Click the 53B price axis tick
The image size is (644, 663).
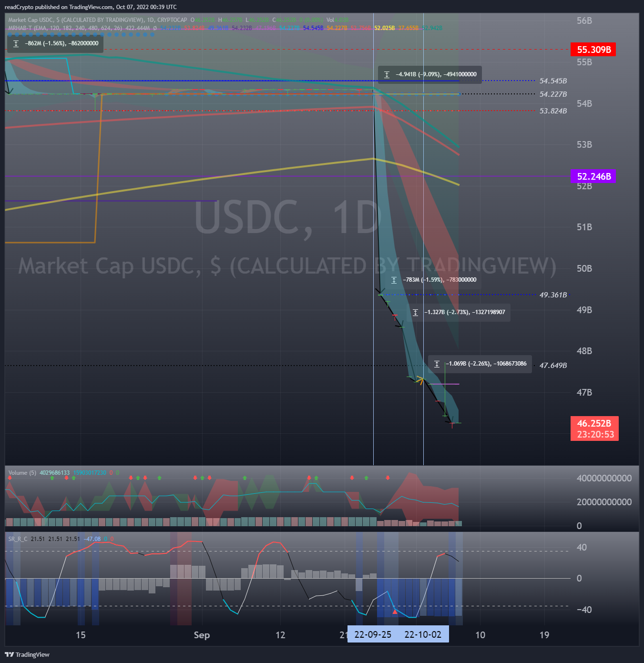[584, 144]
